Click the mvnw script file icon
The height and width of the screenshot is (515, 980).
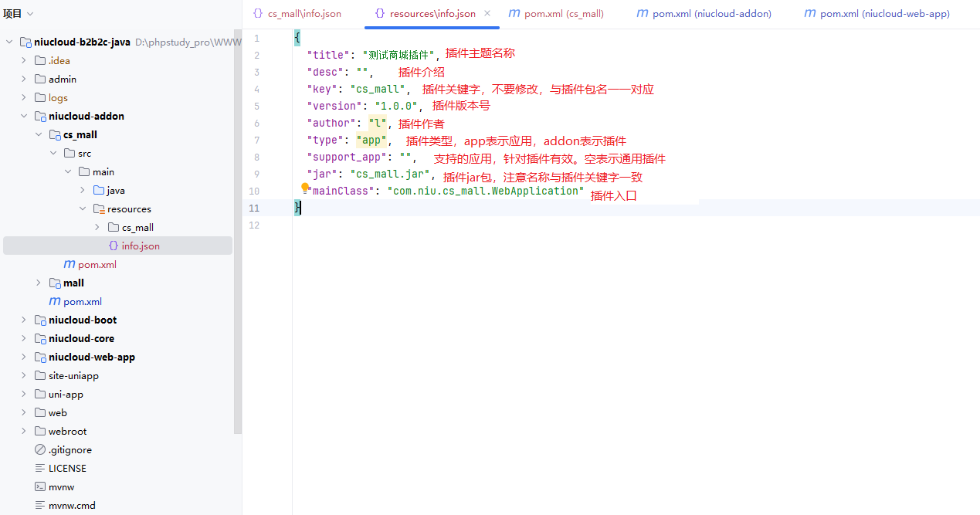(40, 487)
